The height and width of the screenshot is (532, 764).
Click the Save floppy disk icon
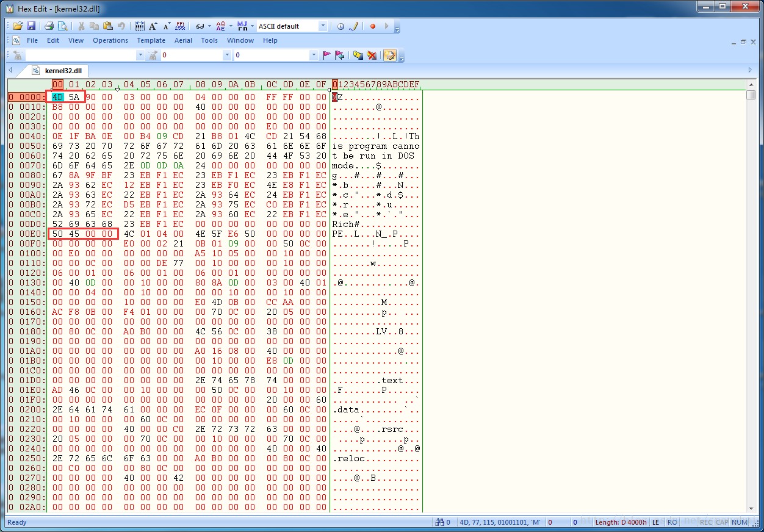[x=31, y=26]
